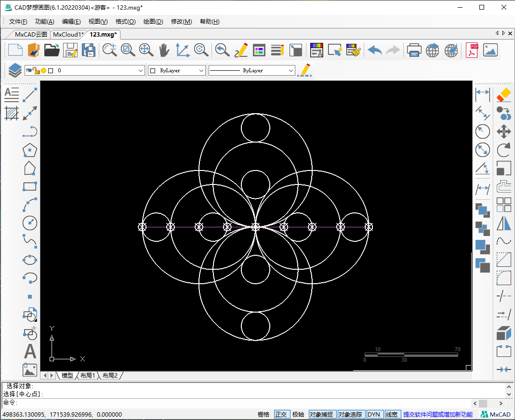The image size is (515, 420).
Task: Select the Polygon tool in left toolbar
Action: pyautogui.click(x=30, y=150)
